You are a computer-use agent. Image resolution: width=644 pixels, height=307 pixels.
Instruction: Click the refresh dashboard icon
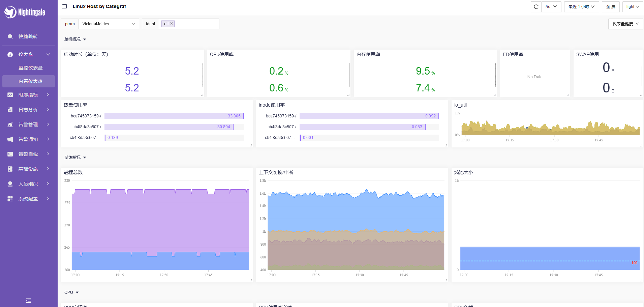[536, 7]
